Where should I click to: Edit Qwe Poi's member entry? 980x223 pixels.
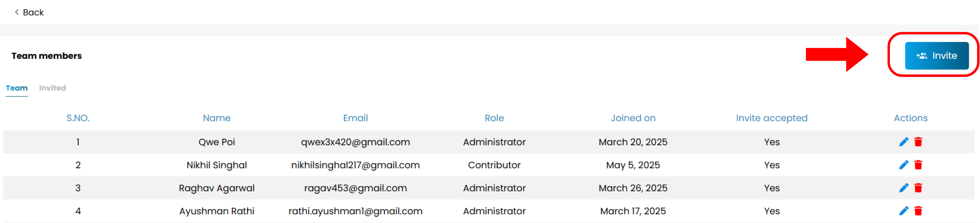(904, 142)
